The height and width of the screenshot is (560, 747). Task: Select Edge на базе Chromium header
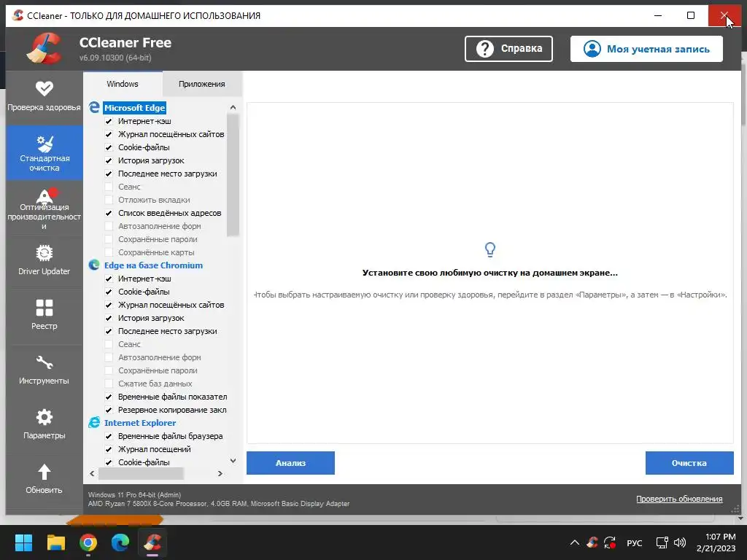pyautogui.click(x=153, y=265)
